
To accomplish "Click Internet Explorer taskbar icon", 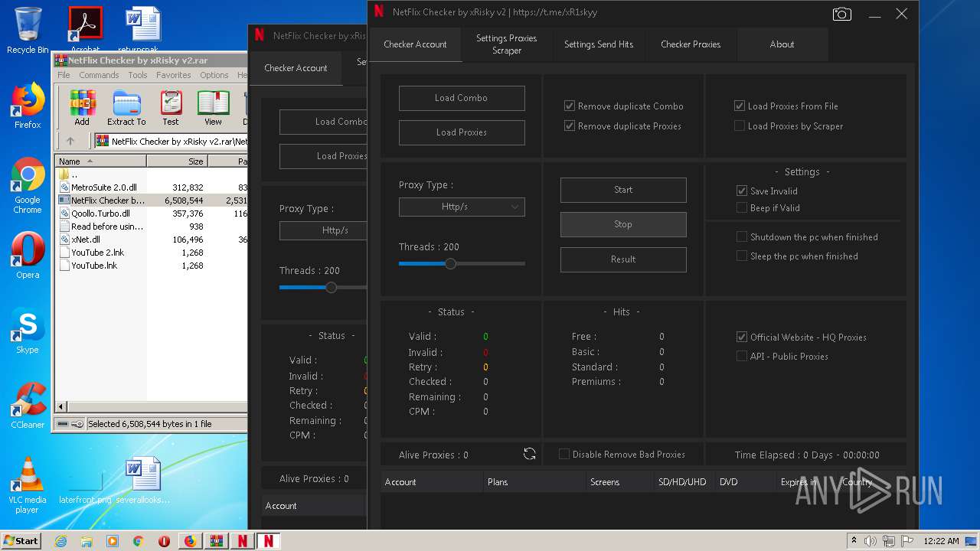I will [x=60, y=541].
